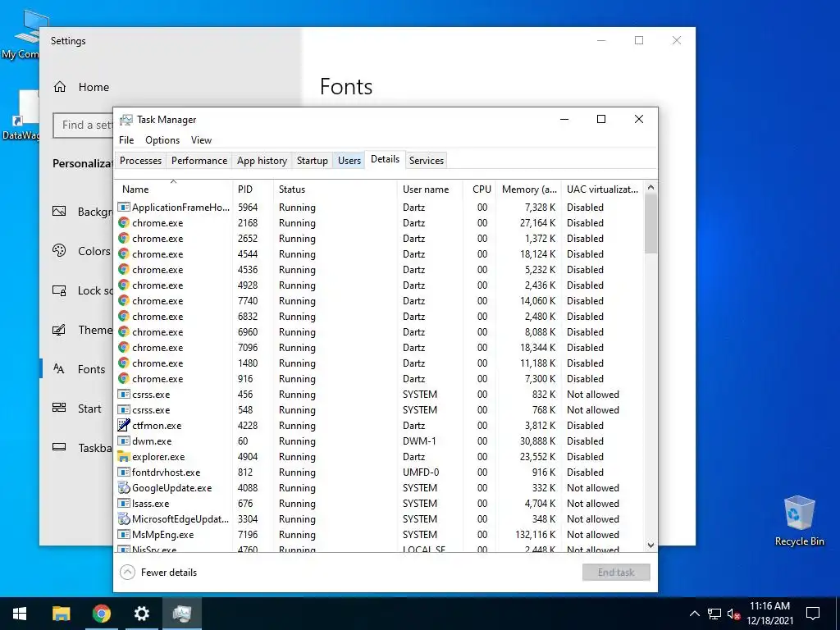
Task: Switch to the Services tab
Action: pyautogui.click(x=427, y=161)
